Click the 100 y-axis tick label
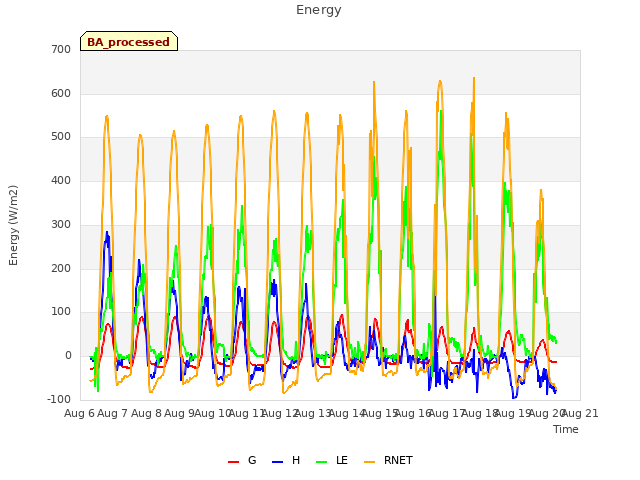 (61, 312)
